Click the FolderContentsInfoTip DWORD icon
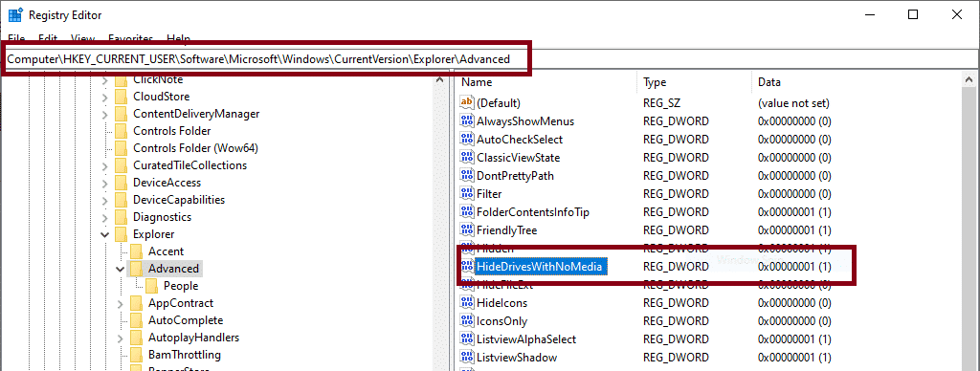980x371 pixels. coord(467,211)
